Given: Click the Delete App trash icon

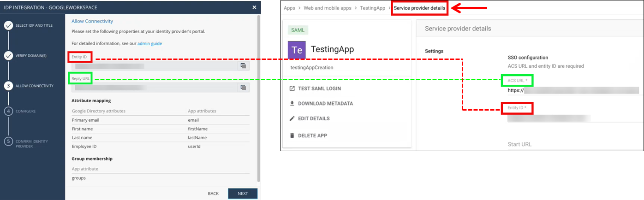Looking at the screenshot, I should (292, 135).
